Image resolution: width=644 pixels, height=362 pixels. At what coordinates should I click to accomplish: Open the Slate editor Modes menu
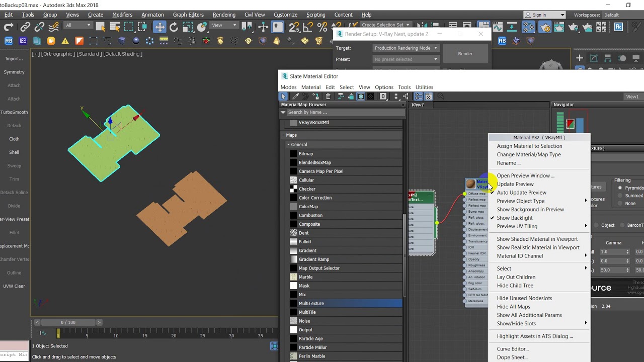pyautogui.click(x=288, y=87)
